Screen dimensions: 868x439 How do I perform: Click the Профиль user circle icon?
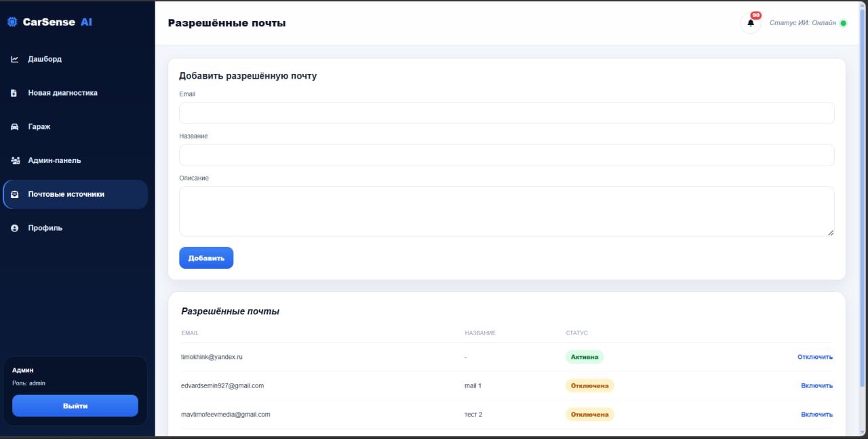(15, 229)
